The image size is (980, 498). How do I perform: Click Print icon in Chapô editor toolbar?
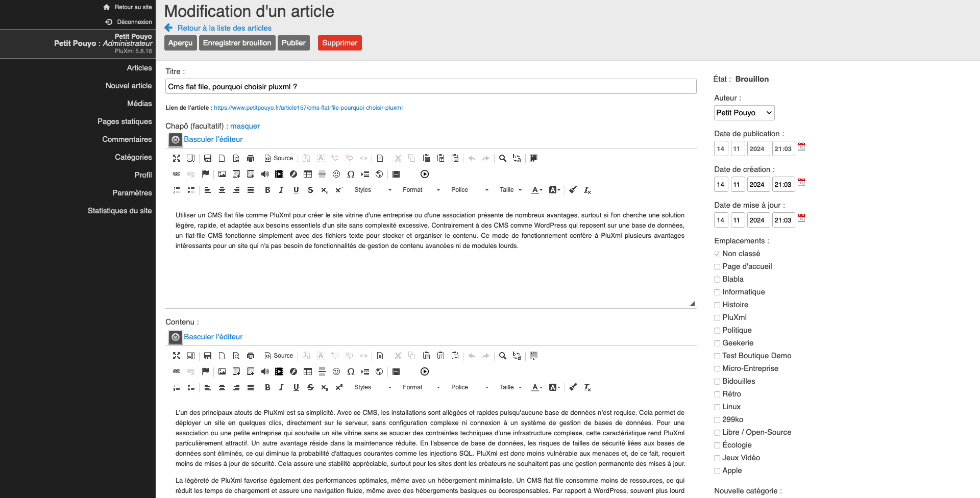(x=251, y=158)
